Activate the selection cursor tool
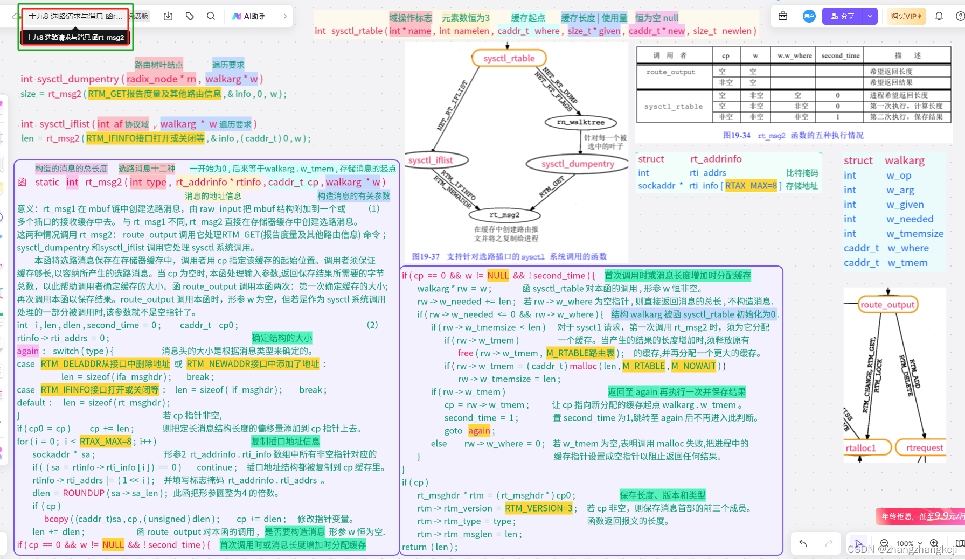 (858, 543)
